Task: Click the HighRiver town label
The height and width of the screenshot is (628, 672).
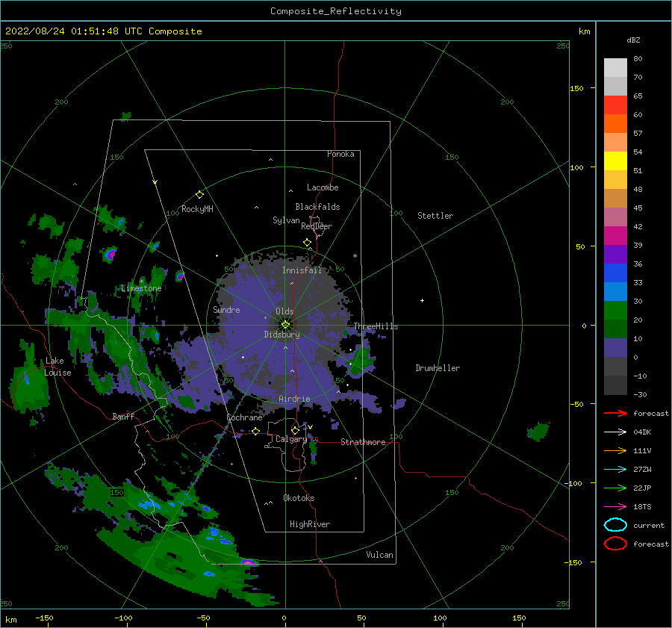Action: (310, 524)
